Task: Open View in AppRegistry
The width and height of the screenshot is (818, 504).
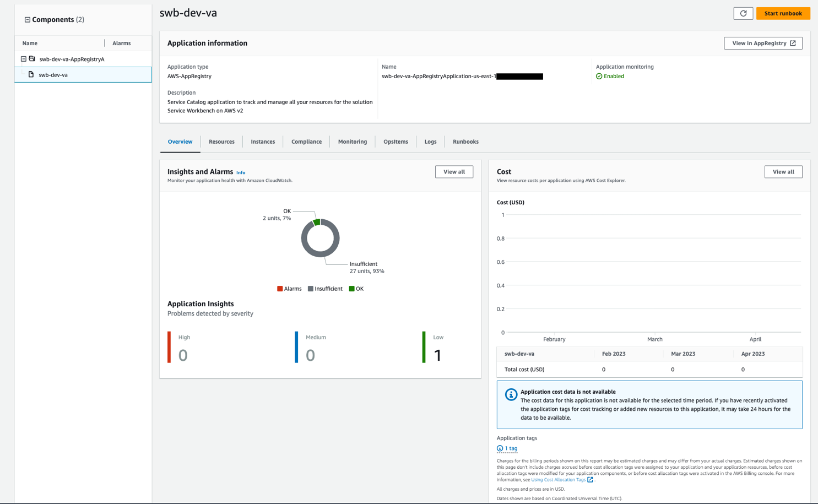Action: point(763,43)
